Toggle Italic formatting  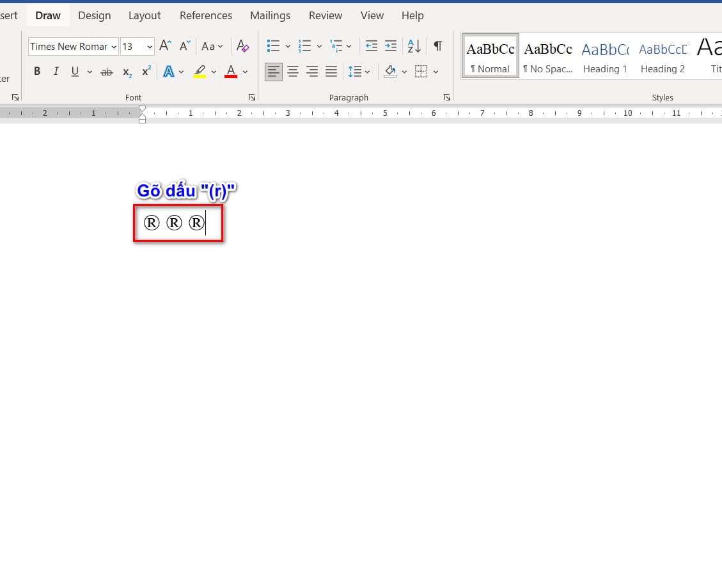pos(56,72)
